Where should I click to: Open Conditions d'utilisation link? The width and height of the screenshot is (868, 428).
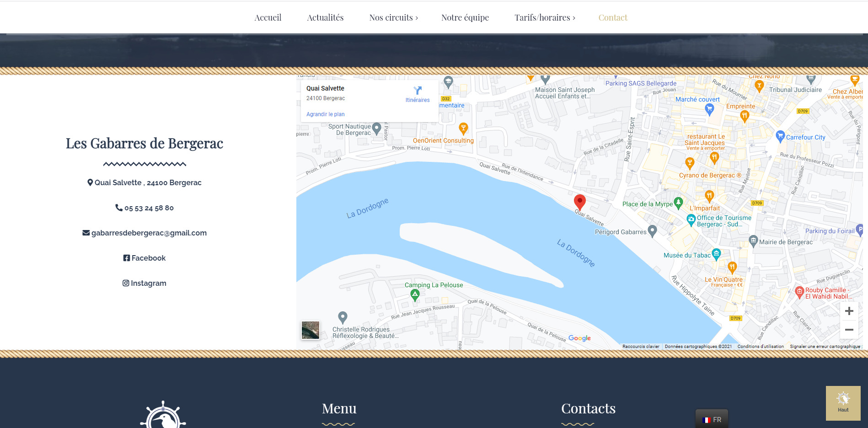pyautogui.click(x=761, y=347)
